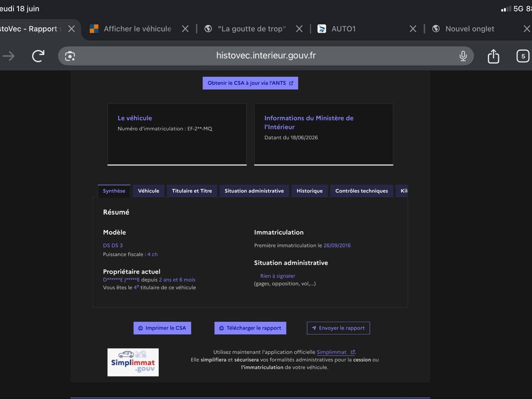Image resolution: width=532 pixels, height=399 pixels.
Task: Close the 'La goutte de trop' tab
Action: (x=299, y=29)
